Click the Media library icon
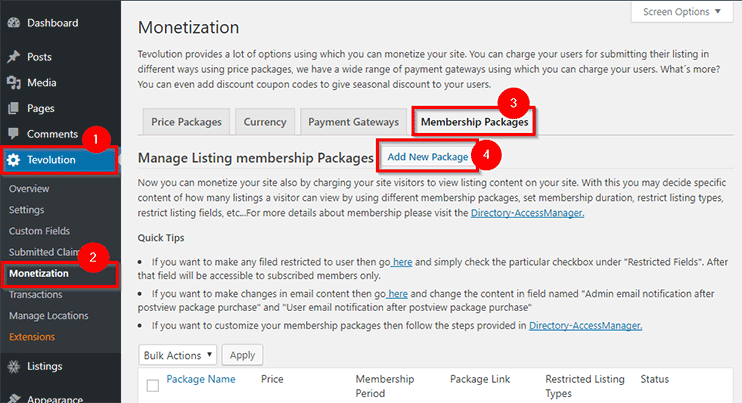Viewport: 742px width, 403px height. (x=14, y=83)
